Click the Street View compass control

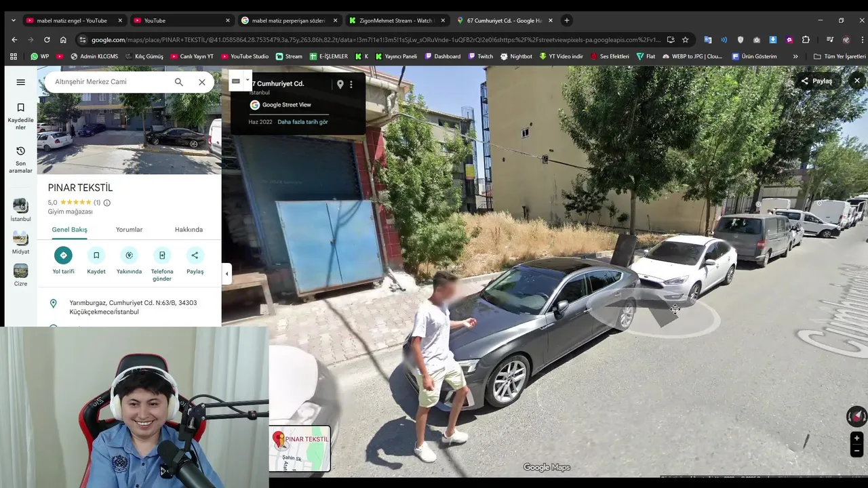coord(856,416)
